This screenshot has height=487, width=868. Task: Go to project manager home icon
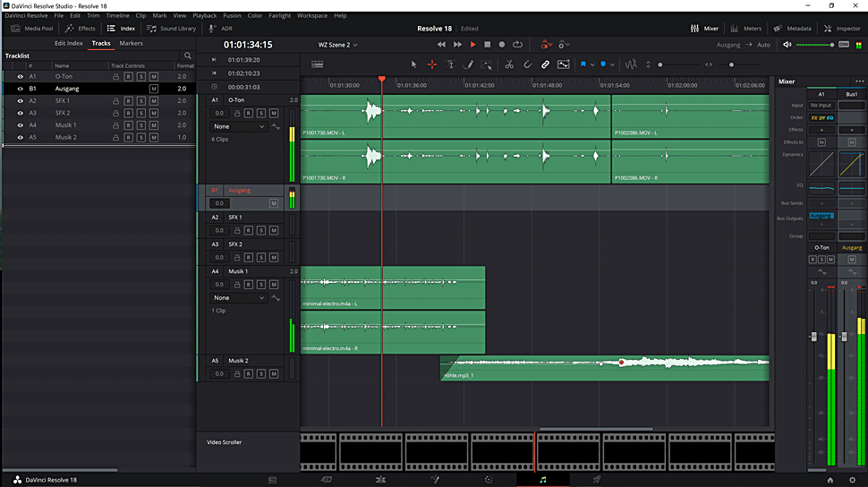click(830, 480)
